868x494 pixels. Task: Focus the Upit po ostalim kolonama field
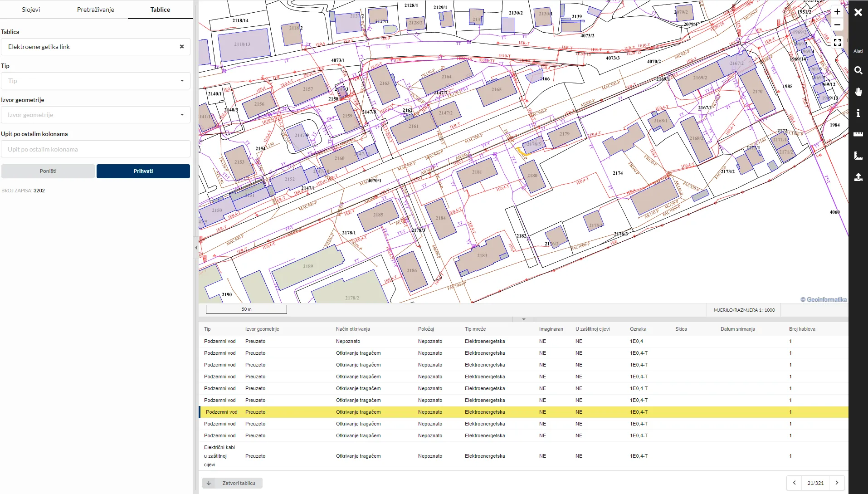coord(96,149)
